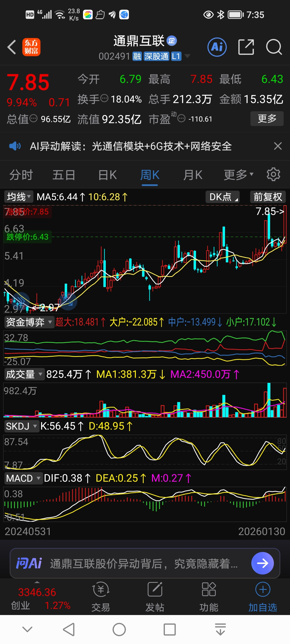290x644 pixels.
Task: Select the 周K tab
Action: pyautogui.click(x=150, y=175)
